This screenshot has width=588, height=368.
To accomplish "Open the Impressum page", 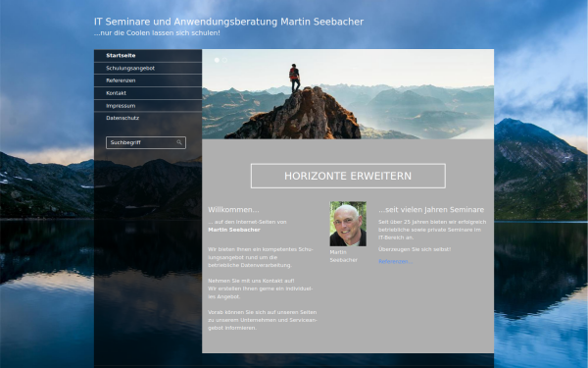I will (x=148, y=106).
